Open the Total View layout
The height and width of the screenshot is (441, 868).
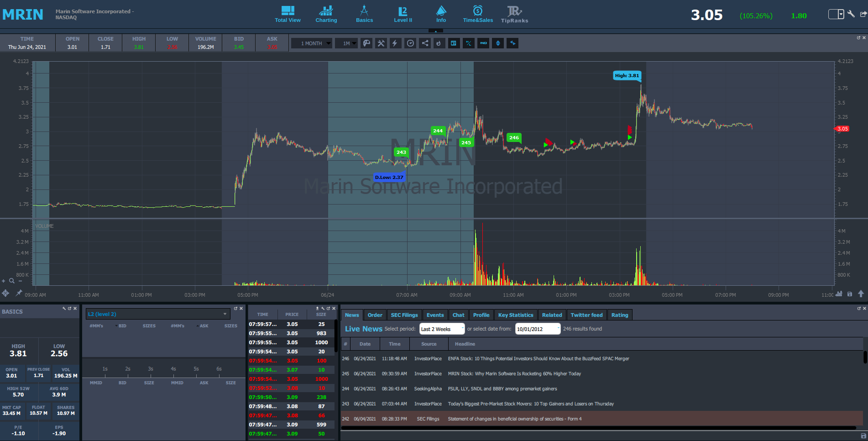[x=288, y=14]
